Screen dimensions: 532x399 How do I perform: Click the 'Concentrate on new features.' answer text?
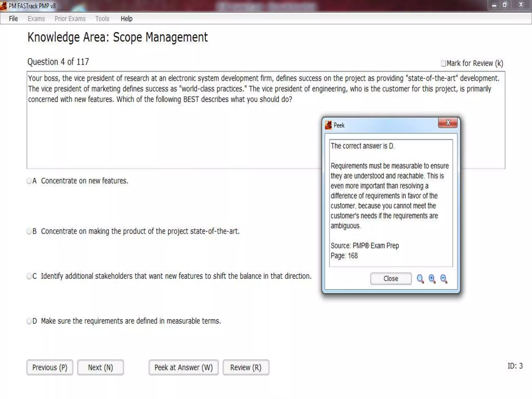point(85,181)
